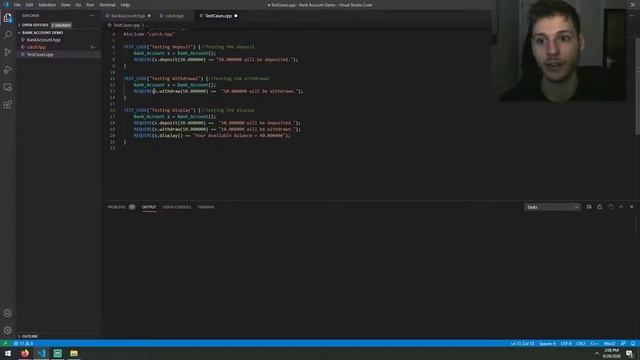
Task: Click the Ln/Col cursor position indicator
Action: 522,344
